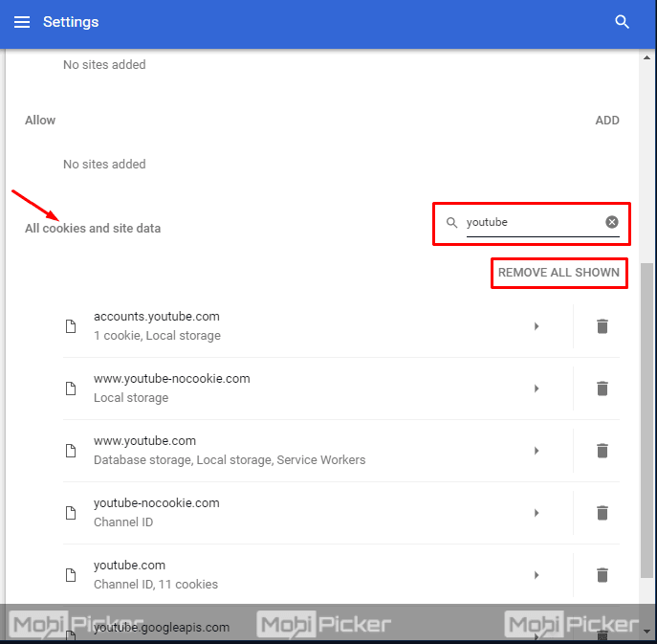
Task: Click file icon beside accounts.youtube.com
Action: [x=71, y=326]
